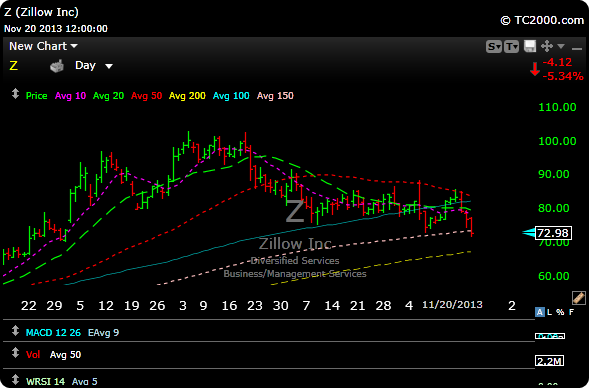Click the 60.00 price axis label
The image size is (589, 388).
[554, 276]
